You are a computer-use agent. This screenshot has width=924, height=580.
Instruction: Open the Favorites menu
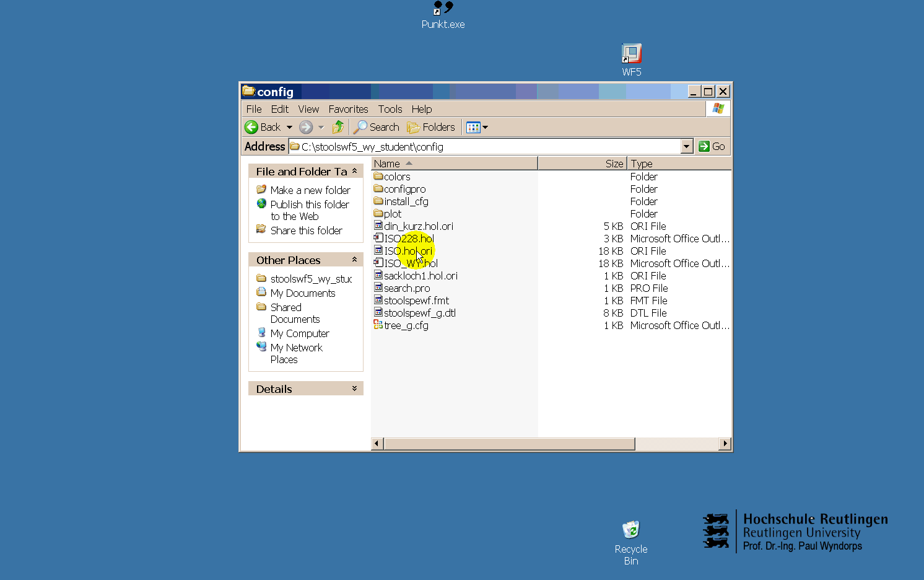coord(348,109)
